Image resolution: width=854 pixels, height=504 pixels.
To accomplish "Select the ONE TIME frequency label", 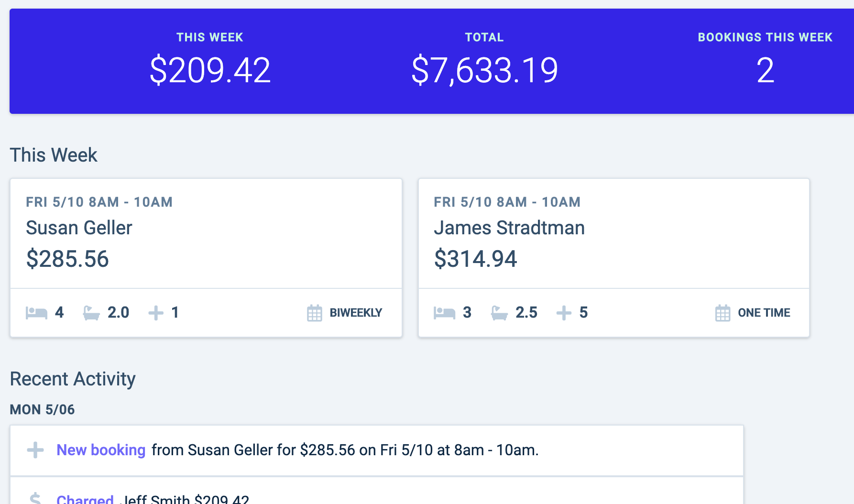I will pyautogui.click(x=764, y=313).
